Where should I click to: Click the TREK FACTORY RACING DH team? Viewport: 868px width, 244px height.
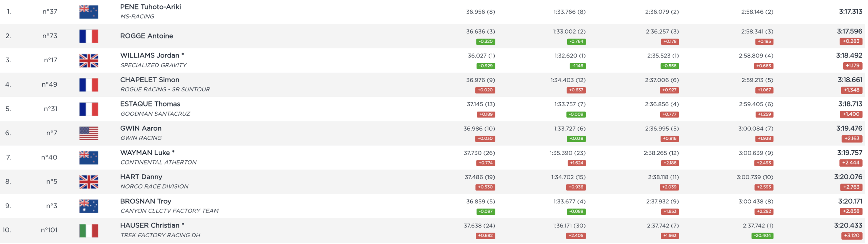(160, 235)
